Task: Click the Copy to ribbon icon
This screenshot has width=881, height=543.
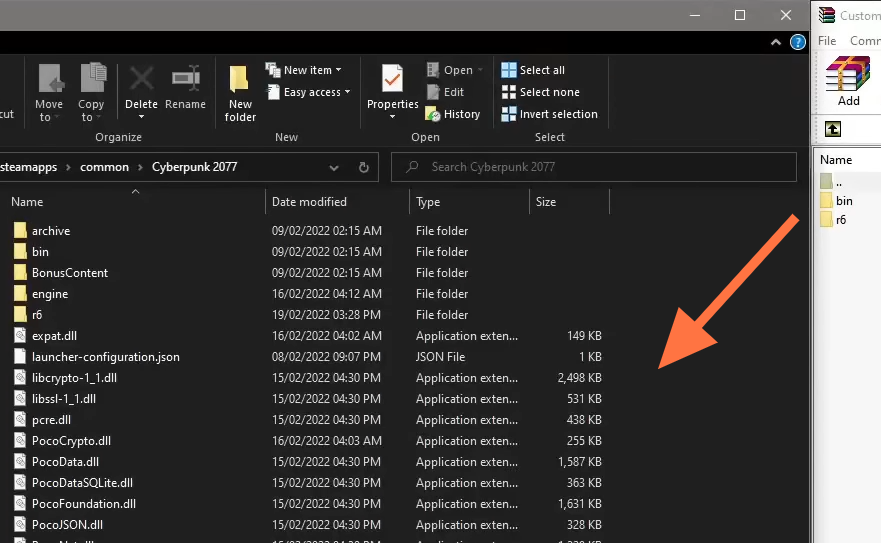Action: (x=93, y=78)
